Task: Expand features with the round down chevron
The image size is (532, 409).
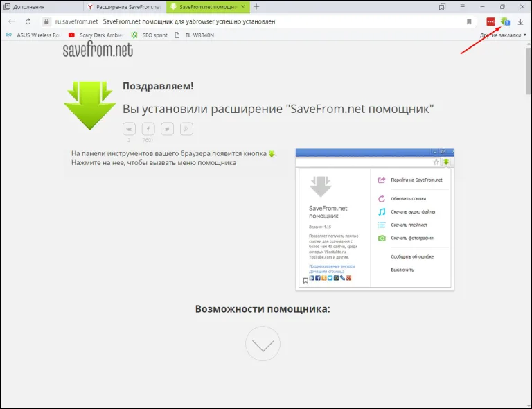Action: pos(263,344)
